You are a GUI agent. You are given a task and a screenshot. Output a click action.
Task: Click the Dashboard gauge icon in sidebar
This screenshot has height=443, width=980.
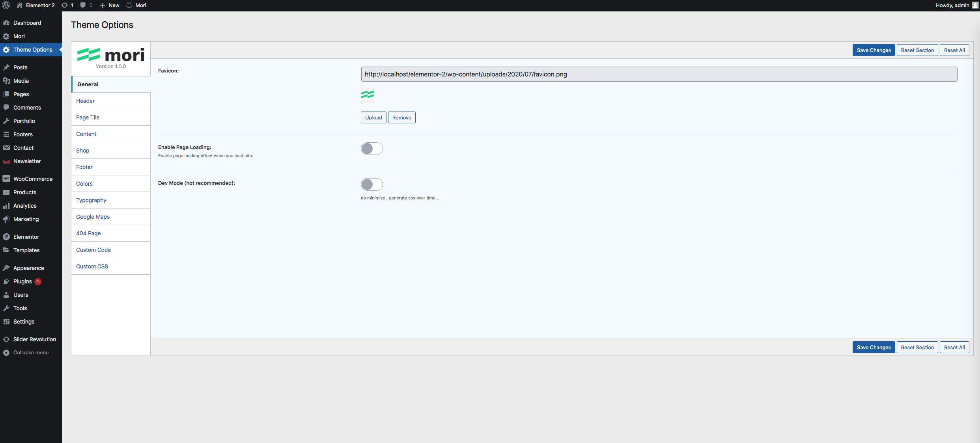[x=6, y=23]
